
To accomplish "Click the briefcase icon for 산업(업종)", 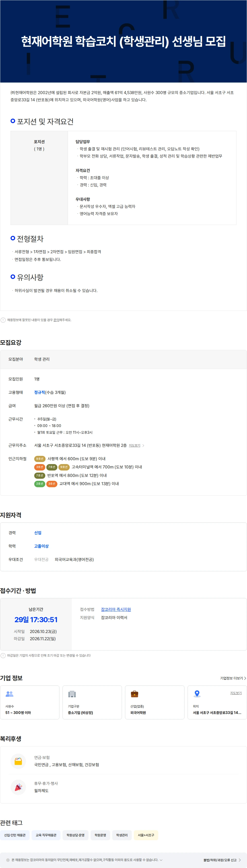I will [x=135, y=694].
